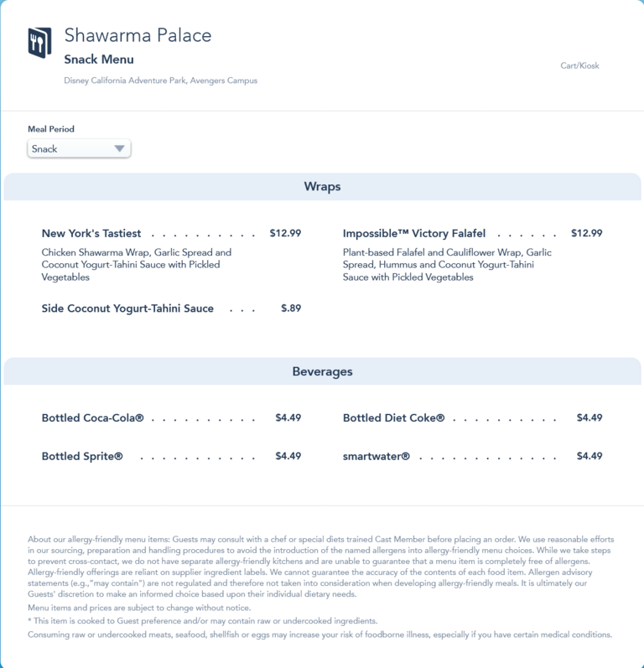Click the Cart/Kiosk label

coord(579,65)
